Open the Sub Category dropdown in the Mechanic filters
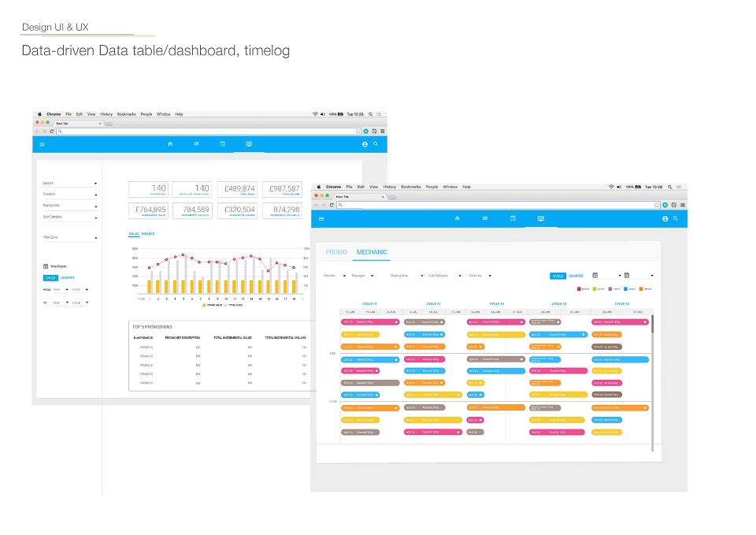This screenshot has height=535, width=756. tap(445, 276)
